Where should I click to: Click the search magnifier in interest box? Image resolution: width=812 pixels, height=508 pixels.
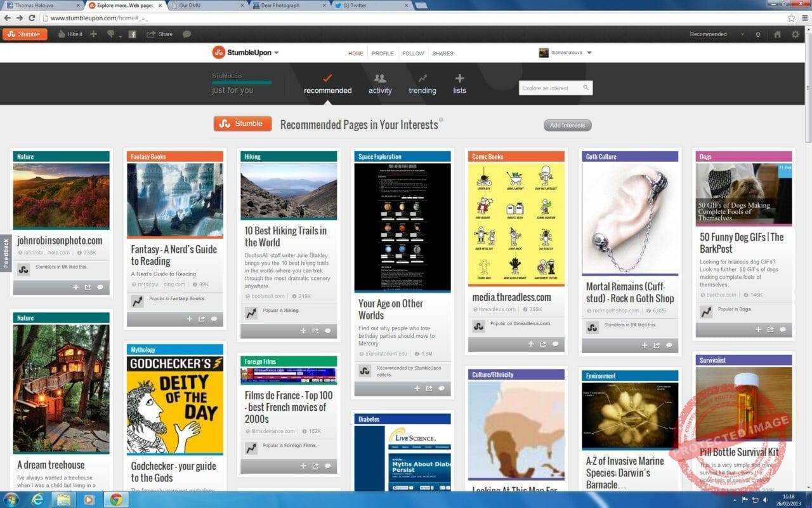point(586,88)
